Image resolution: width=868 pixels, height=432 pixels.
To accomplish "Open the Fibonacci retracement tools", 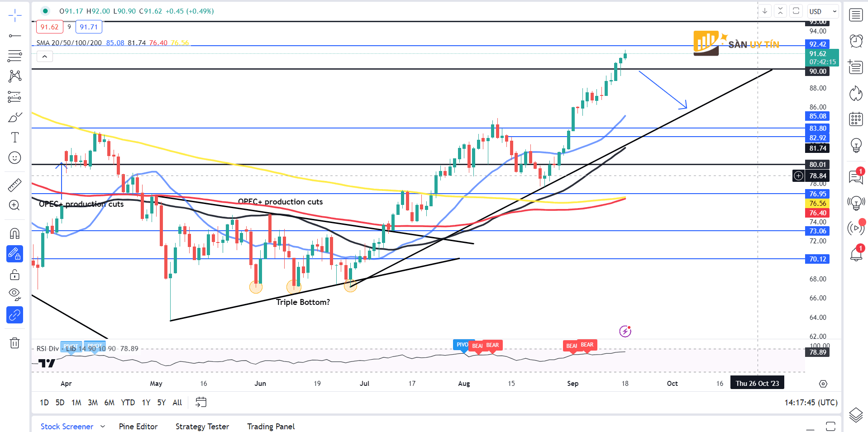I will (x=15, y=56).
